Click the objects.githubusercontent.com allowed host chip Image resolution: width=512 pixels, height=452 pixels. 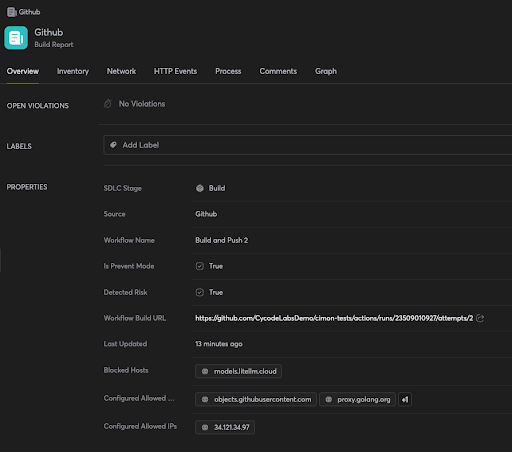coord(256,399)
